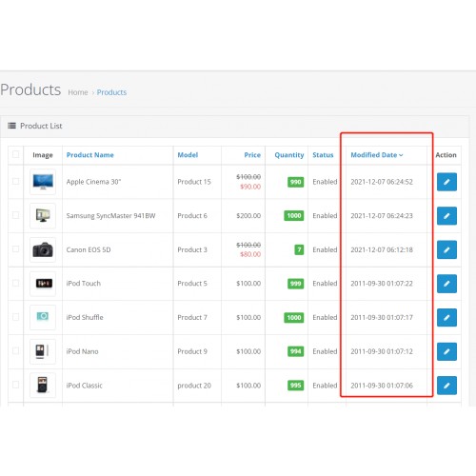Click the Product List panel title

click(41, 126)
